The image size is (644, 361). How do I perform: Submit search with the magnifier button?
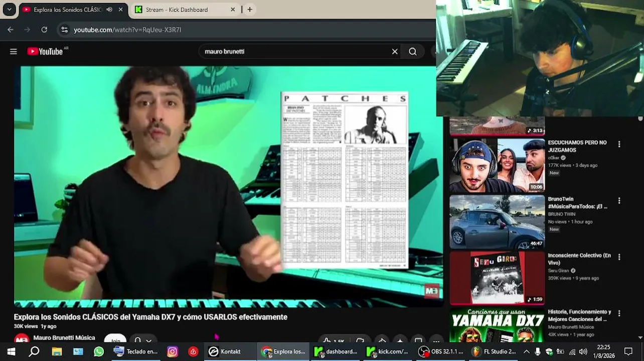(x=412, y=52)
